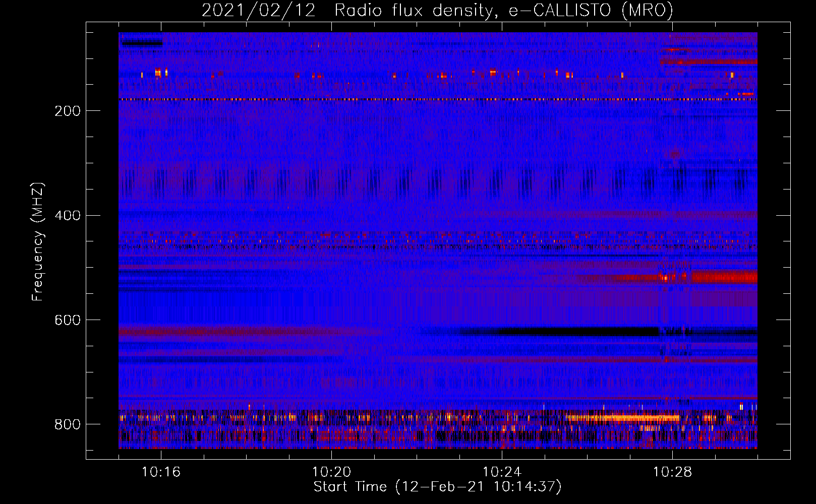The image size is (816, 504).
Task: Click the 10:28 time tick label
Action: (672, 472)
